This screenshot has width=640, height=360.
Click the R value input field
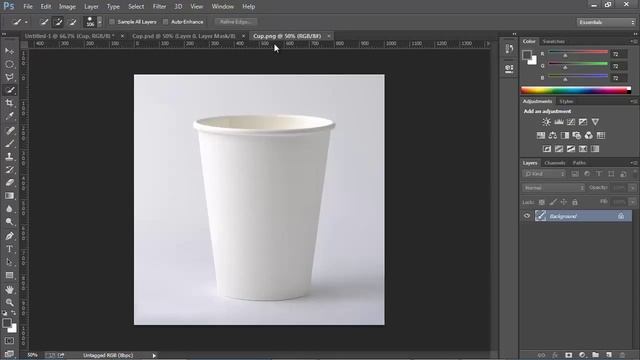(618, 54)
